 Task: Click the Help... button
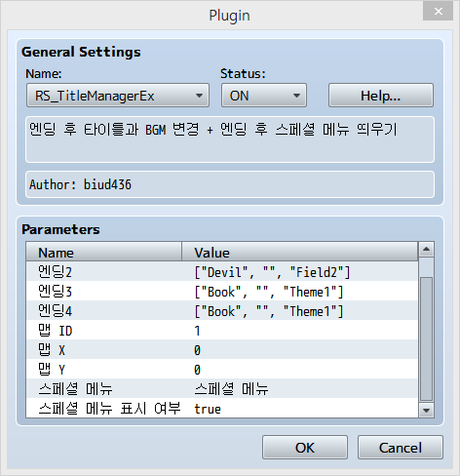click(x=381, y=96)
